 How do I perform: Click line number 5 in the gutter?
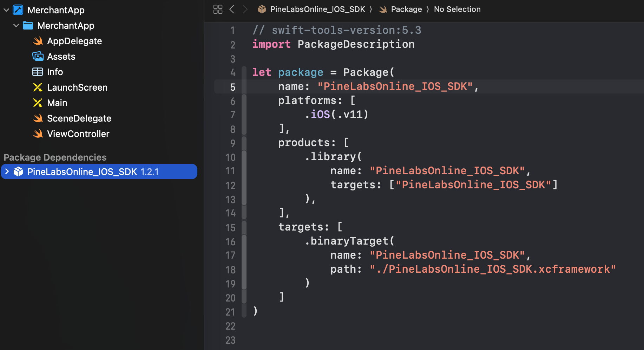pyautogui.click(x=232, y=87)
